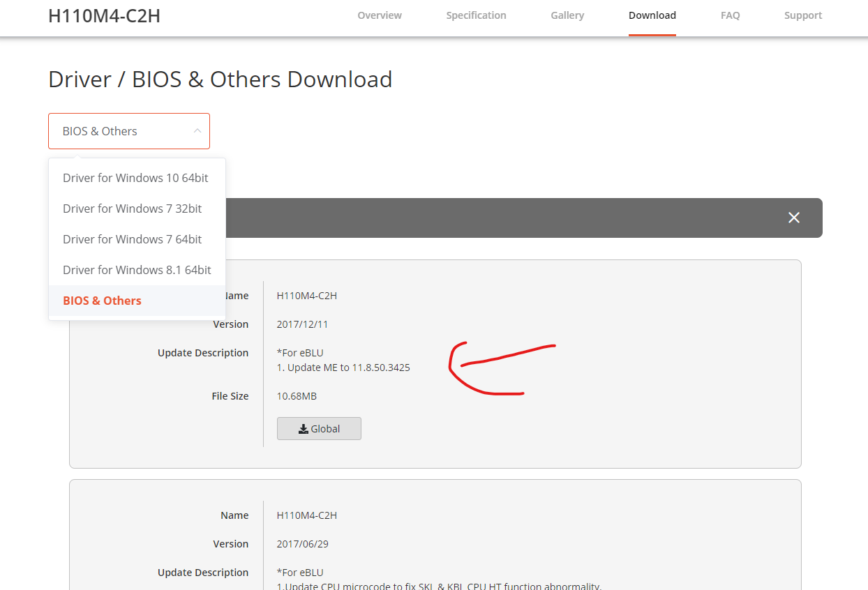
Task: Click 'Update CPU microcode' description text
Action: point(439,586)
